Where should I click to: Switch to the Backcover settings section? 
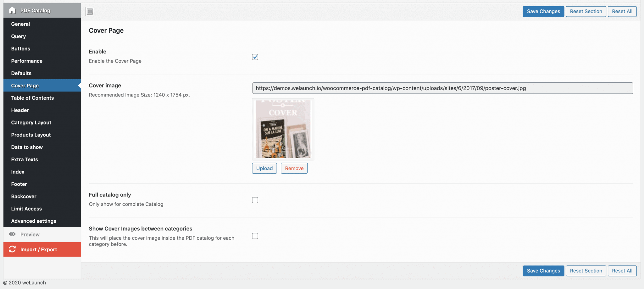(x=24, y=196)
